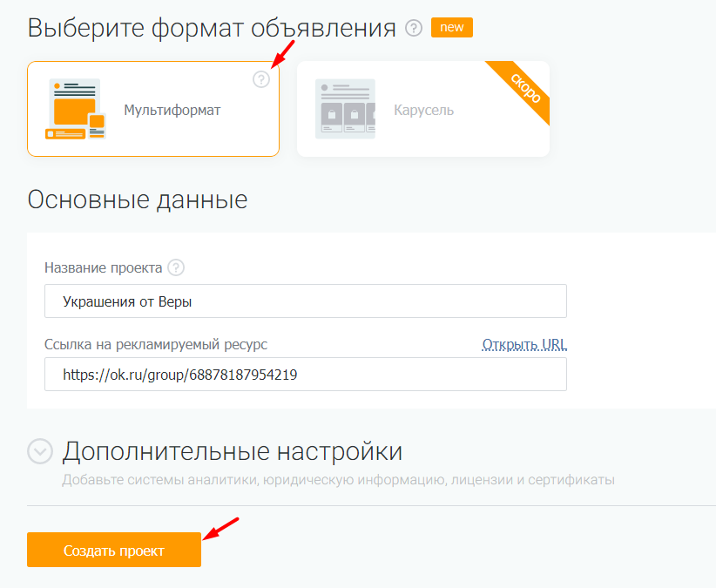Screen dimensions: 716x588
Task: Click the orange Мультиформат layout illustration
Action: click(x=76, y=109)
